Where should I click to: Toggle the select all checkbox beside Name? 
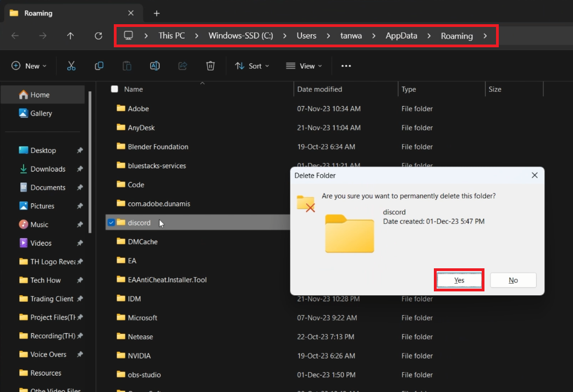[114, 89]
